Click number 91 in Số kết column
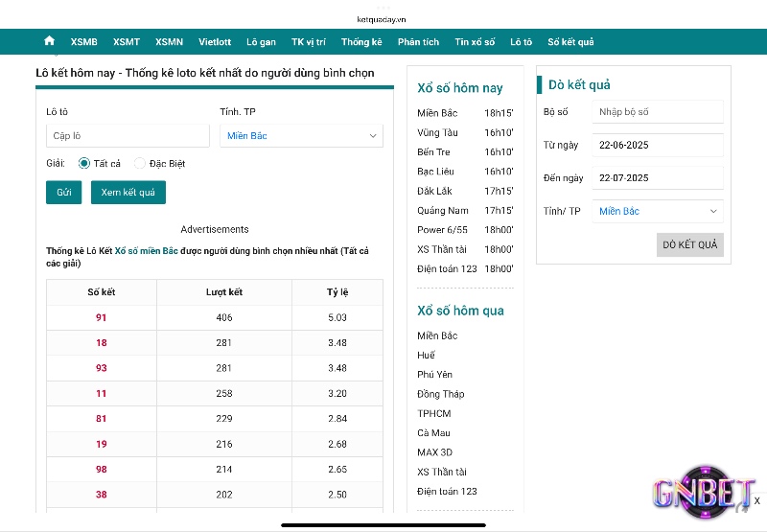Viewport: 767px width, 532px height. click(102, 318)
